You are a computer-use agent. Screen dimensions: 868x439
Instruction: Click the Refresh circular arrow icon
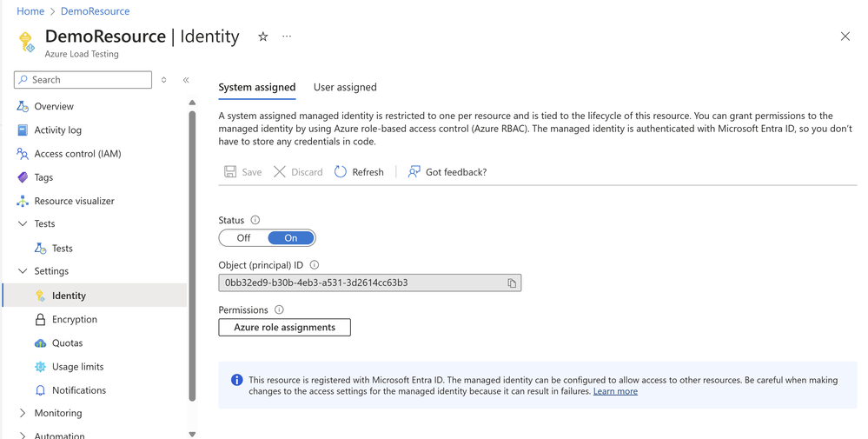tap(341, 171)
